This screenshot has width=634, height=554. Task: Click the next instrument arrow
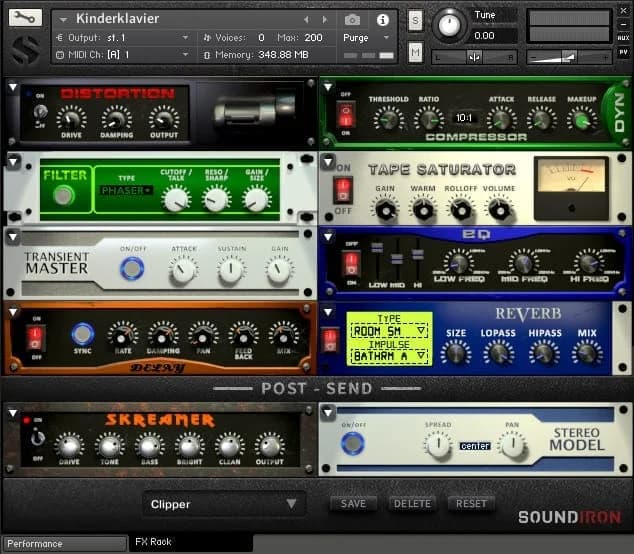pyautogui.click(x=326, y=19)
